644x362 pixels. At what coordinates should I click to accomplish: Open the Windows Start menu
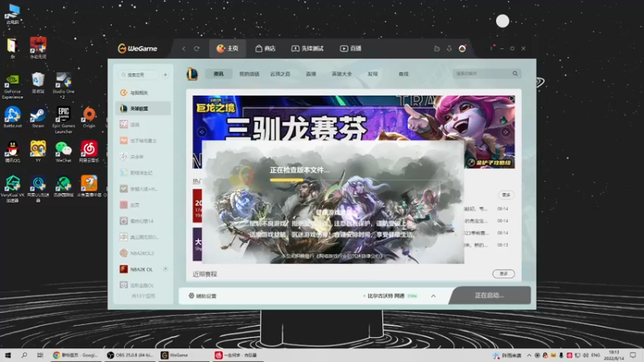pyautogui.click(x=8, y=355)
